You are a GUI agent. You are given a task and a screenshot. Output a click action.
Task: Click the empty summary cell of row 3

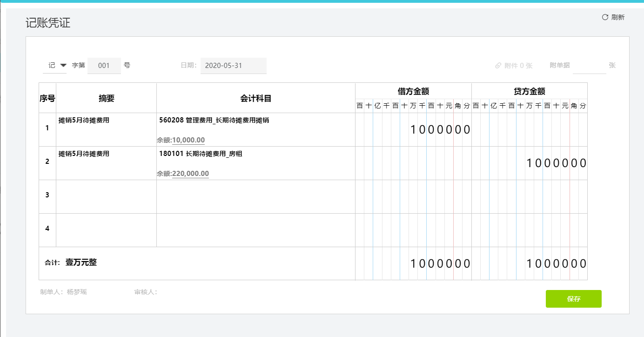point(106,196)
